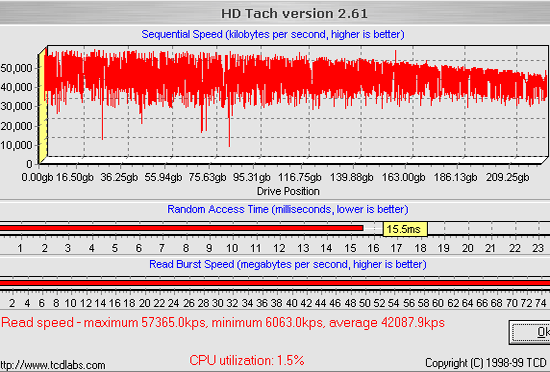
Task: Click the red read burst speed bar
Action: [275, 283]
